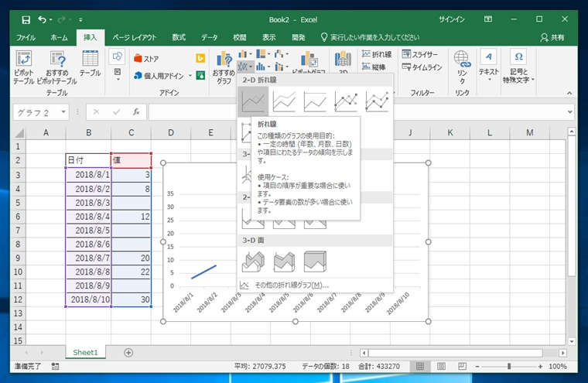The height and width of the screenshot is (383, 588).
Task: Insert a timeline (タイムライン)
Action: pos(422,67)
